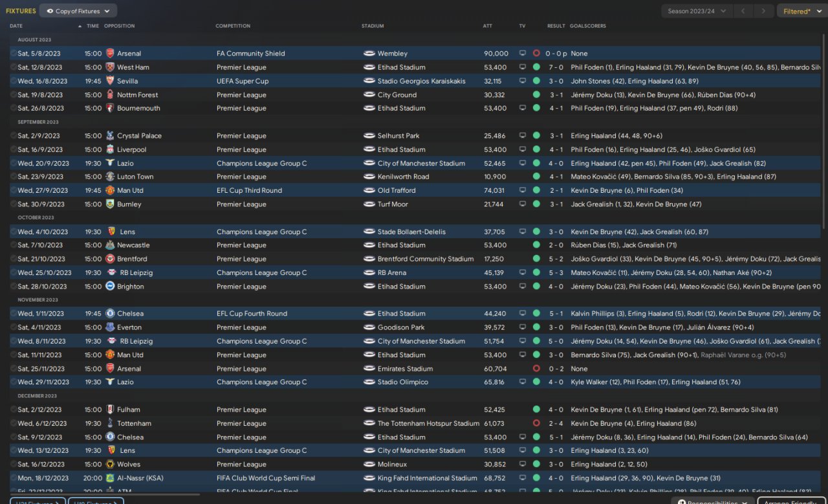The height and width of the screenshot is (504, 828).
Task: Toggle the check circle for Wed, 27/9/2023
Action: [14, 190]
